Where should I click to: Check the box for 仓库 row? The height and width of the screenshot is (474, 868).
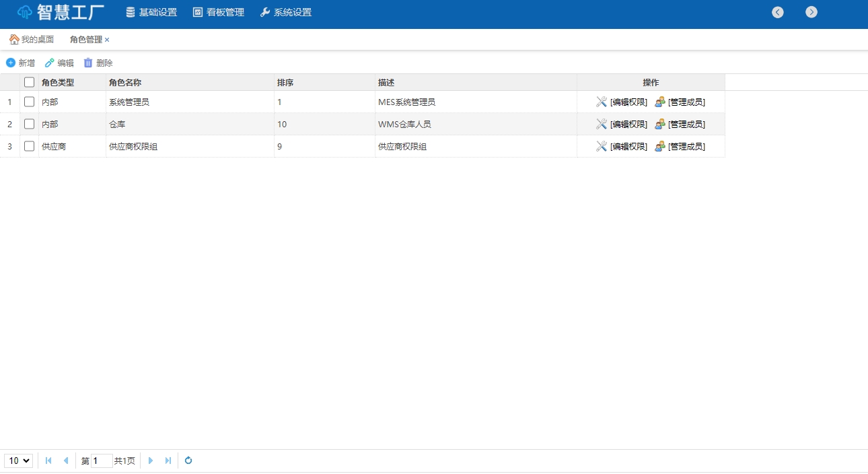pyautogui.click(x=30, y=124)
